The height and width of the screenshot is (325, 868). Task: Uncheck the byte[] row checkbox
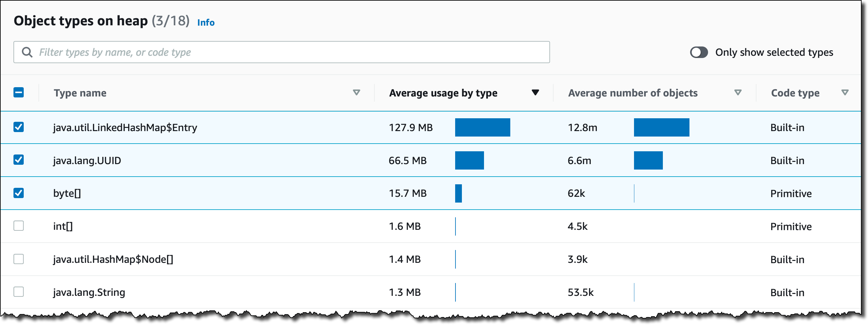click(x=19, y=193)
